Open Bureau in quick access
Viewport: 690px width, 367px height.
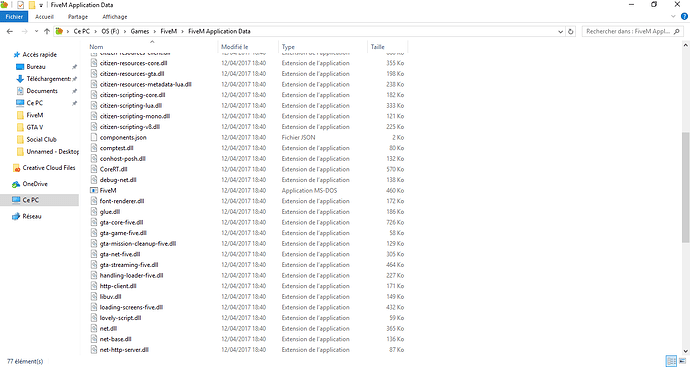(36, 67)
